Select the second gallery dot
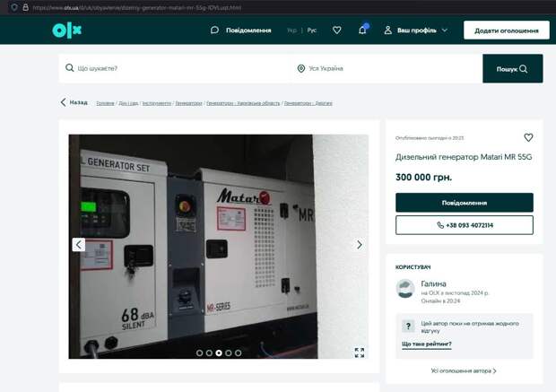This screenshot has width=556, height=392. 209,353
